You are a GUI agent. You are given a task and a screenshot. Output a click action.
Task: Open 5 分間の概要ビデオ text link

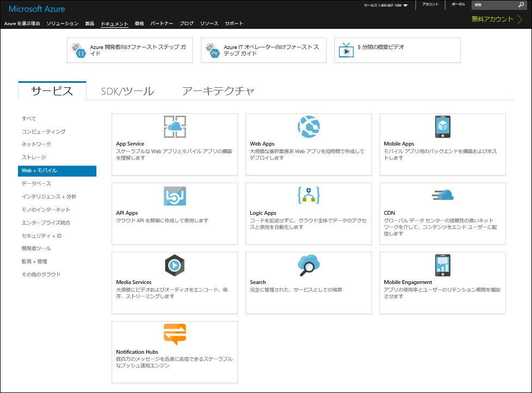click(x=381, y=47)
